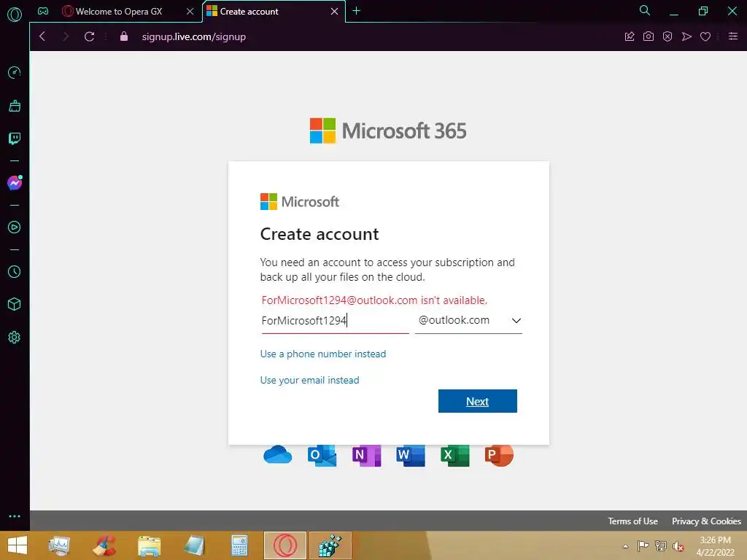Open Windows Start button
This screenshot has width=747, height=560.
point(18,545)
